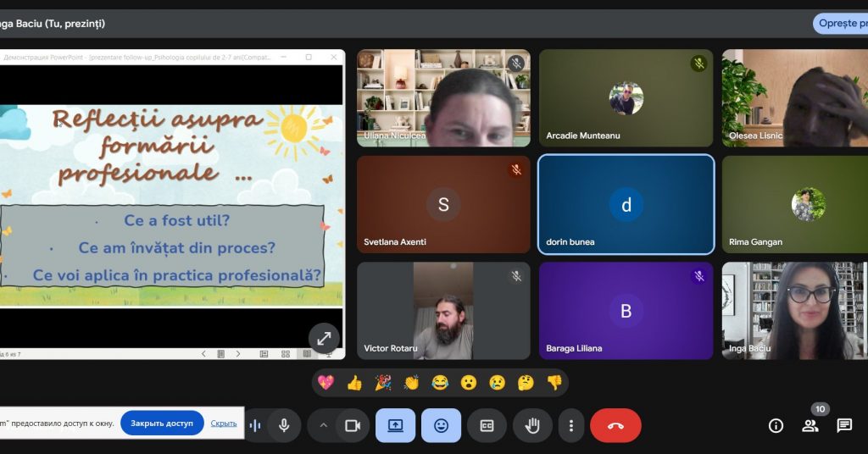This screenshot has height=454, width=868.
Task: Click the "Oprește" stop presenting button
Action: [x=841, y=24]
